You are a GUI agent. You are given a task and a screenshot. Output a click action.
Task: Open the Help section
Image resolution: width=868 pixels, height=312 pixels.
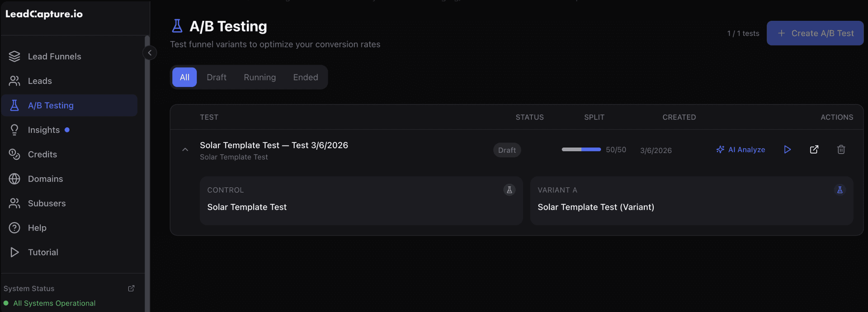coord(36,227)
